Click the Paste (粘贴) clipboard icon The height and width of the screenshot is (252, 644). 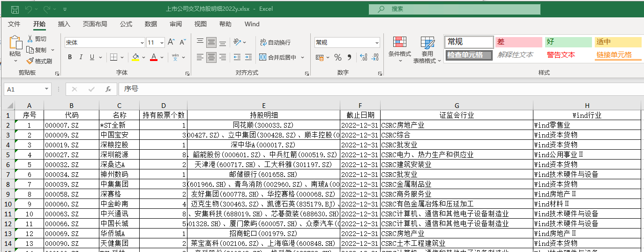[15, 43]
